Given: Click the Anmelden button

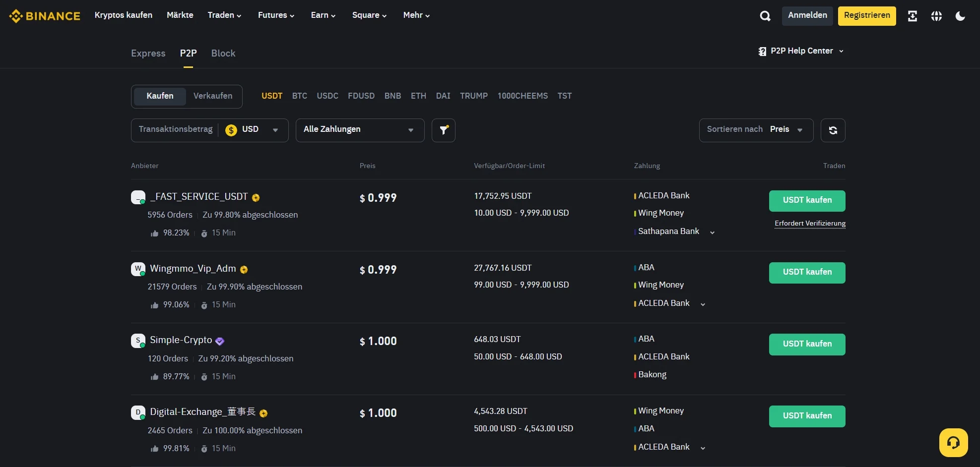Looking at the screenshot, I should pyautogui.click(x=807, y=16).
